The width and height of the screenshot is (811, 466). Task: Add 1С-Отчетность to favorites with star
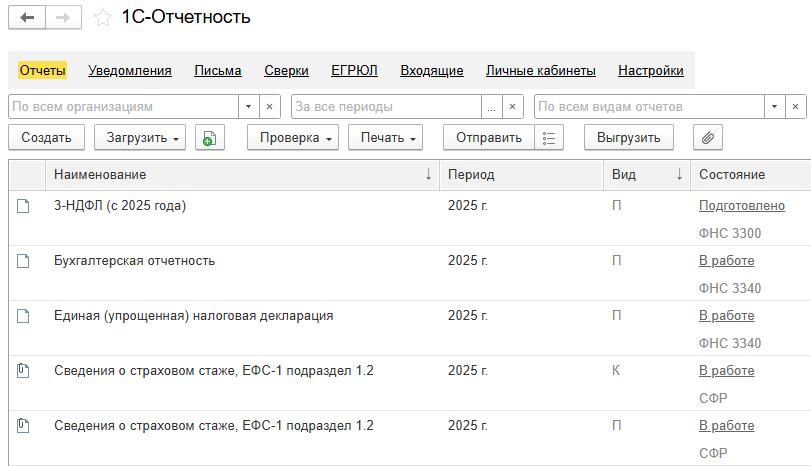click(x=102, y=18)
